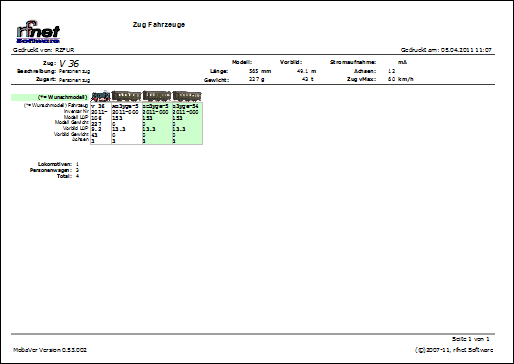
Task: Click the Zug vMax 60 km/h value
Action: pyautogui.click(x=400, y=79)
